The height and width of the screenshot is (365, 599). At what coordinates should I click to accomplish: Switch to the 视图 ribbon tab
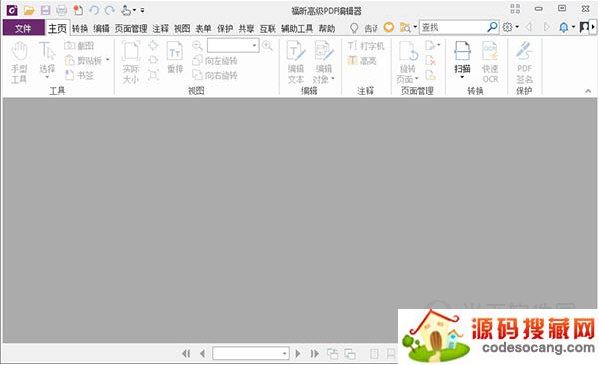182,28
